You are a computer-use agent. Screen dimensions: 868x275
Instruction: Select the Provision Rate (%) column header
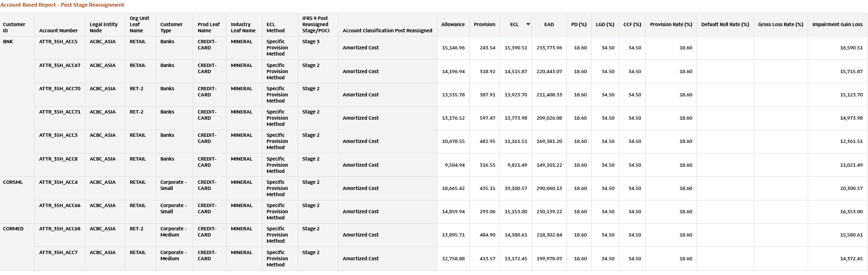point(671,24)
